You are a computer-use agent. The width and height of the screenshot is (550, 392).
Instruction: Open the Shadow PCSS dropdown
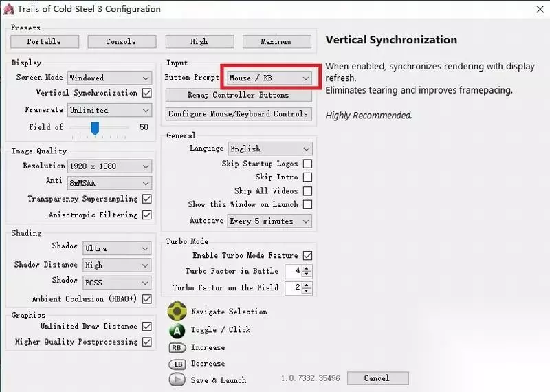pos(117,283)
